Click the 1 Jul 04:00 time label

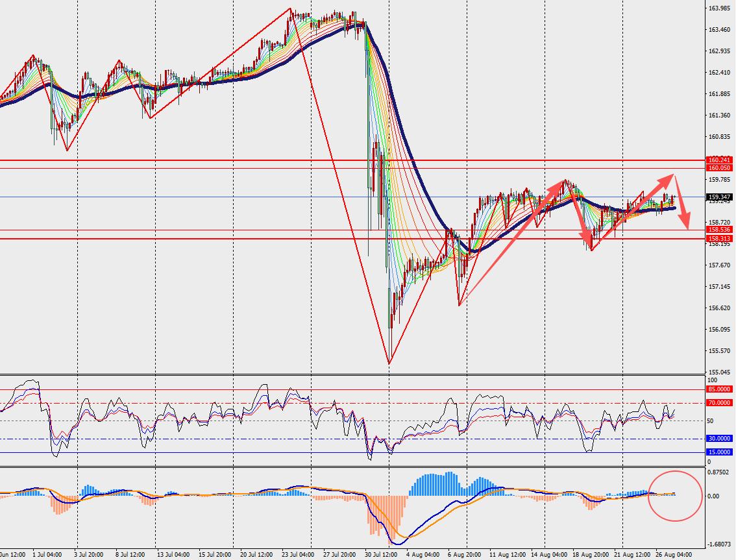point(47,555)
